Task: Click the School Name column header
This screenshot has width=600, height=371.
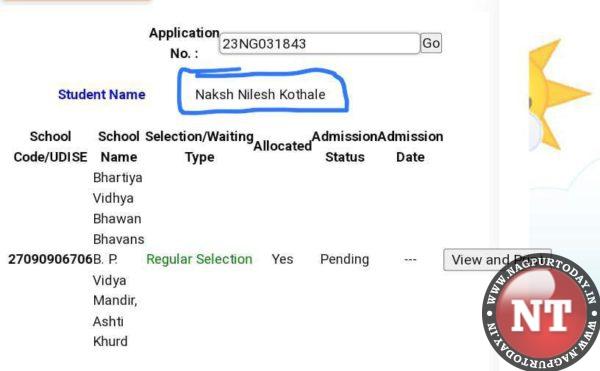Action: [119, 146]
